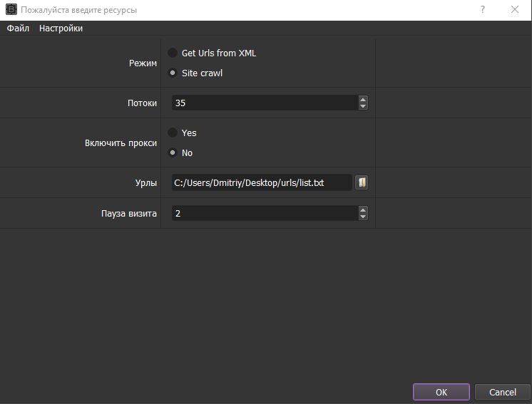Viewport: 532px width, 404px height.
Task: Open the Файл menu
Action: [18, 28]
